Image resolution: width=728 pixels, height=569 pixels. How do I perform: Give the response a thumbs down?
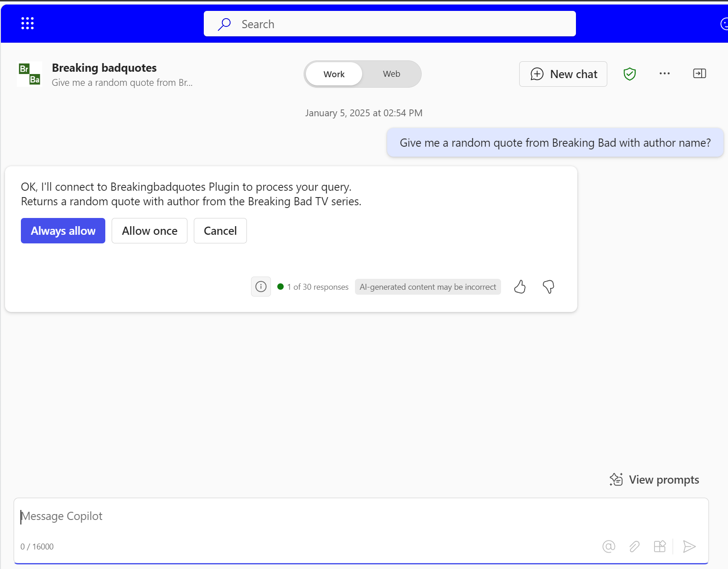(x=548, y=287)
